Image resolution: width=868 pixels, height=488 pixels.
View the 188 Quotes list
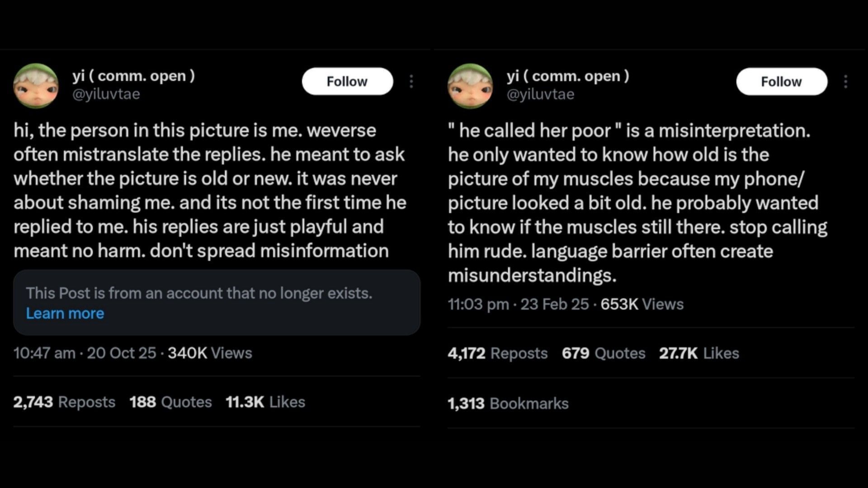[170, 402]
